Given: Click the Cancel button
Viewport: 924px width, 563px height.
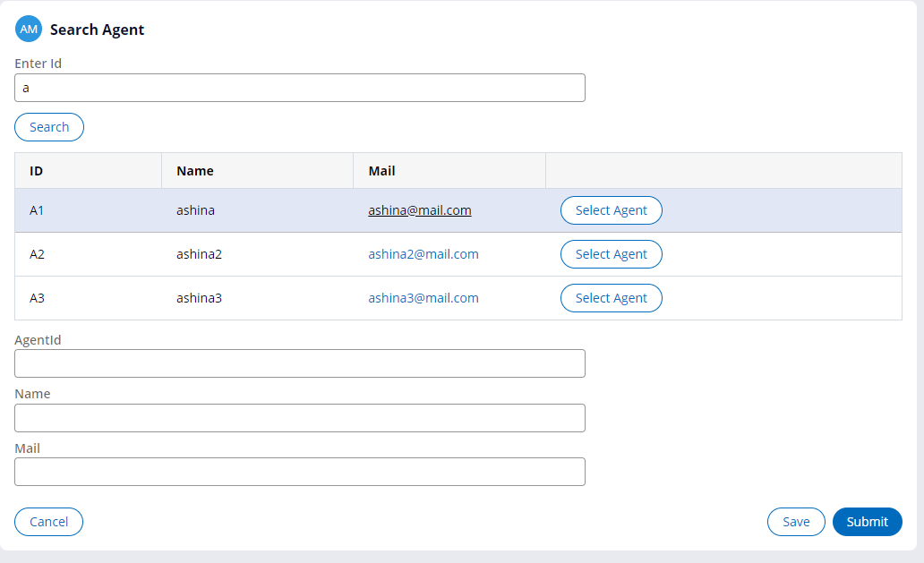Looking at the screenshot, I should 48,521.
